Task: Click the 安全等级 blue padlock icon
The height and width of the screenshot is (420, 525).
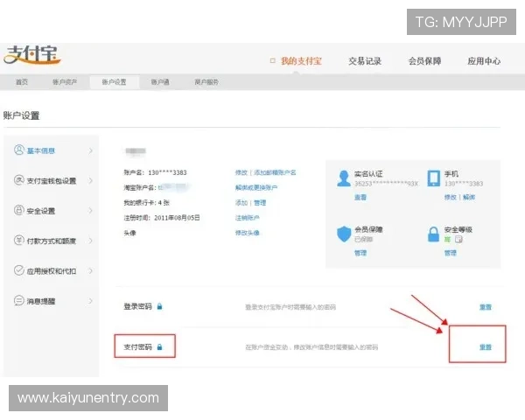Action: [434, 234]
